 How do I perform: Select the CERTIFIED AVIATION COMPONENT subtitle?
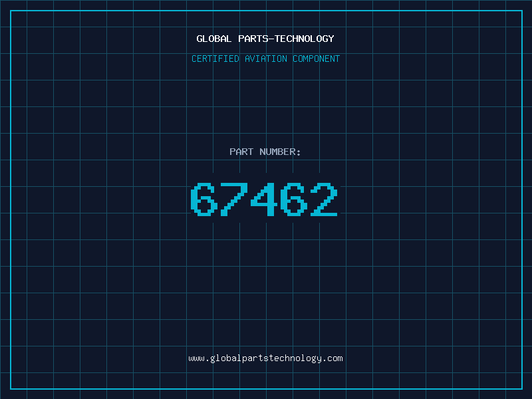click(x=265, y=59)
